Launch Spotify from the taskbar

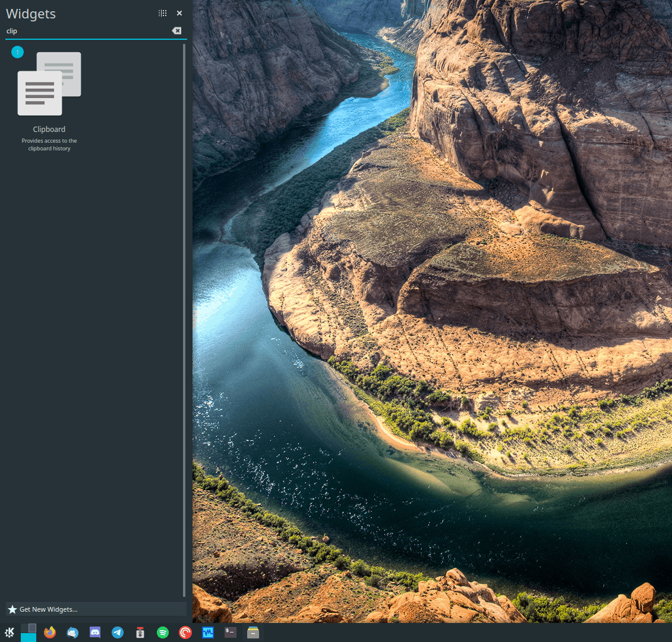163,632
